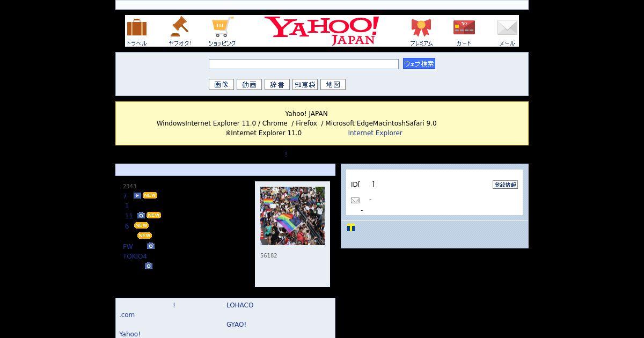Open the headline starting with 7
644x338 pixels.
[x=125, y=196]
